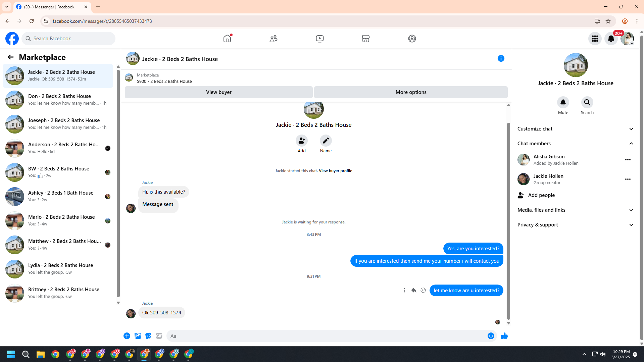
Task: Choose a GIF from the composer
Action: (159, 336)
